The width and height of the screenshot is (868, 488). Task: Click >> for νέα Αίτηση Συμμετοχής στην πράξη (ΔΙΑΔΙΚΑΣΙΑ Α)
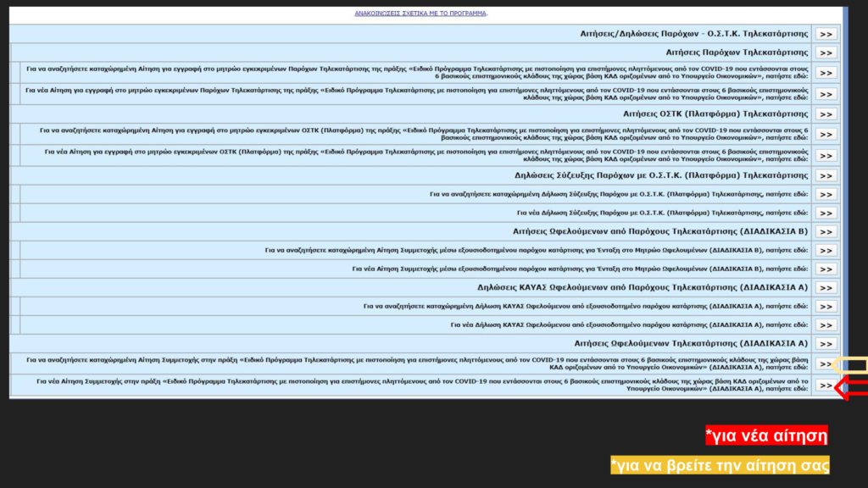click(x=825, y=385)
